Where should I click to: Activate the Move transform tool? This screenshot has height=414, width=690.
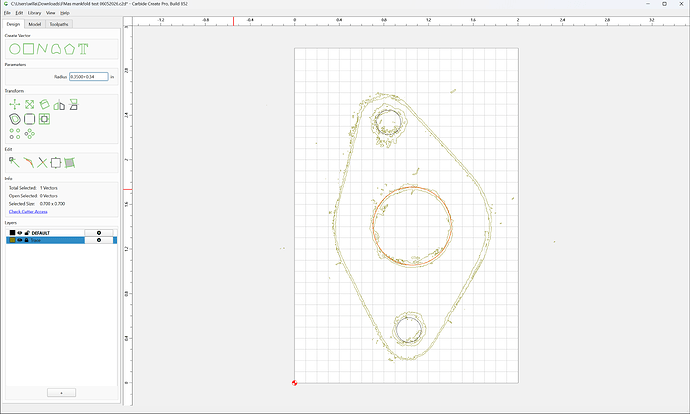click(15, 104)
